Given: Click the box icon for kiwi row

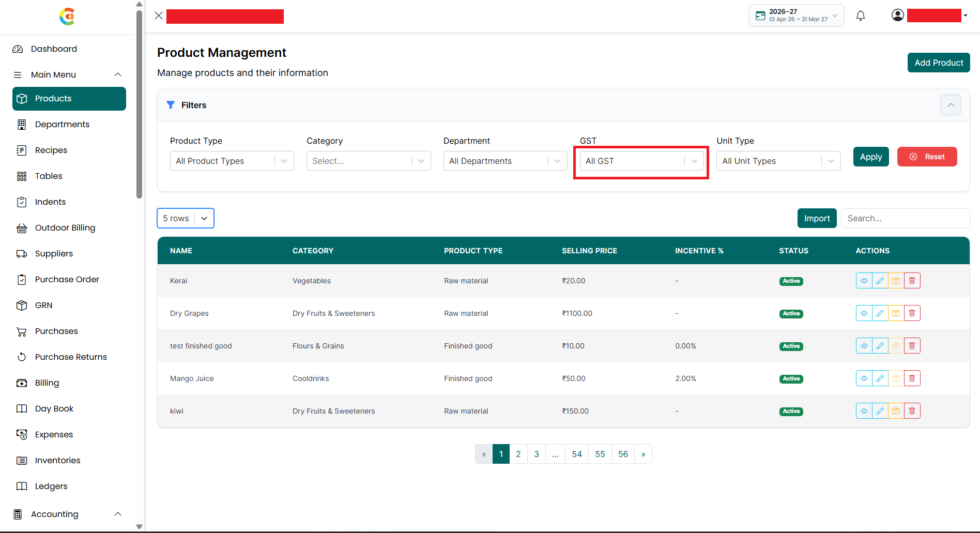Looking at the screenshot, I should pos(896,411).
